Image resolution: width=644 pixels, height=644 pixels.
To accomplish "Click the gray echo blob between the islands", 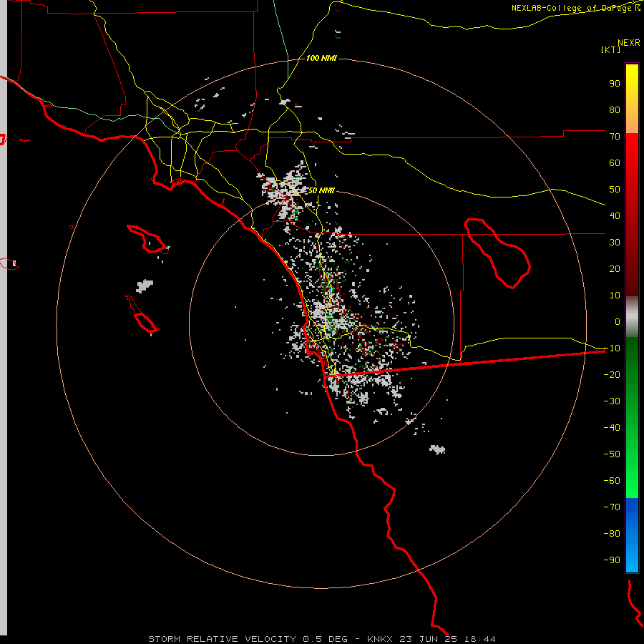I will [x=145, y=286].
